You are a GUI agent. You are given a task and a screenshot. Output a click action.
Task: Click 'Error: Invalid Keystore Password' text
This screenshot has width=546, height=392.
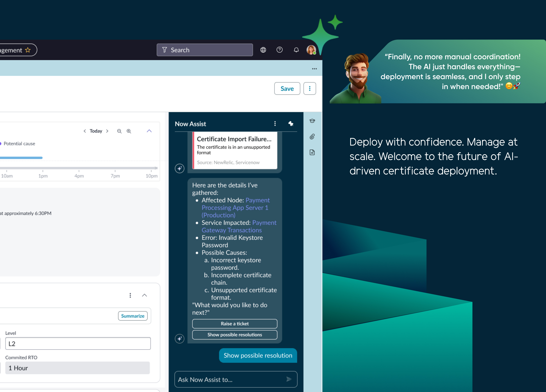point(232,241)
